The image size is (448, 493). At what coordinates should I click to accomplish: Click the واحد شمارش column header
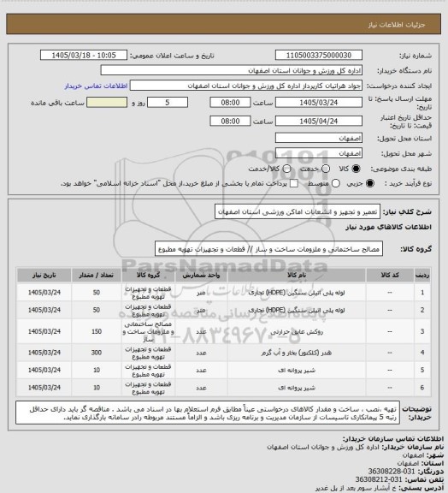coord(201,275)
